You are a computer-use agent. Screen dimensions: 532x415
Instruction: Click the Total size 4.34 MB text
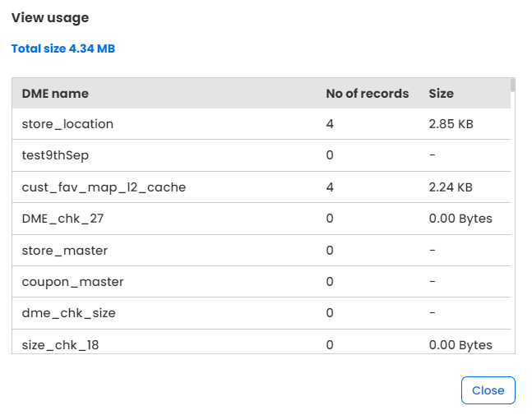pos(63,48)
